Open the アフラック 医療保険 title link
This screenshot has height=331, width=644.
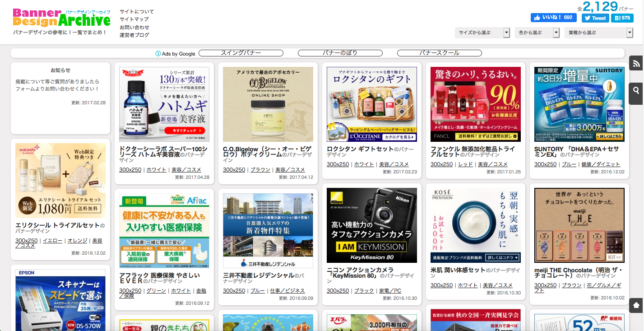click(x=159, y=278)
